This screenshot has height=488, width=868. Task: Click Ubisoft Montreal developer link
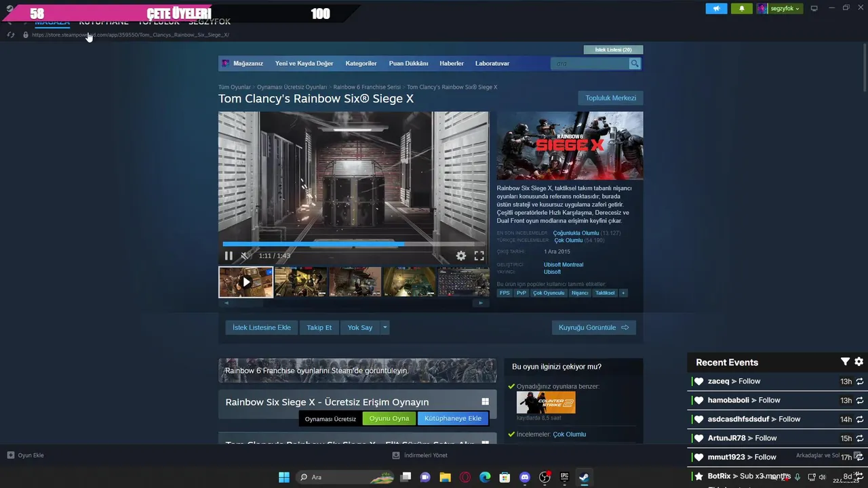(564, 265)
